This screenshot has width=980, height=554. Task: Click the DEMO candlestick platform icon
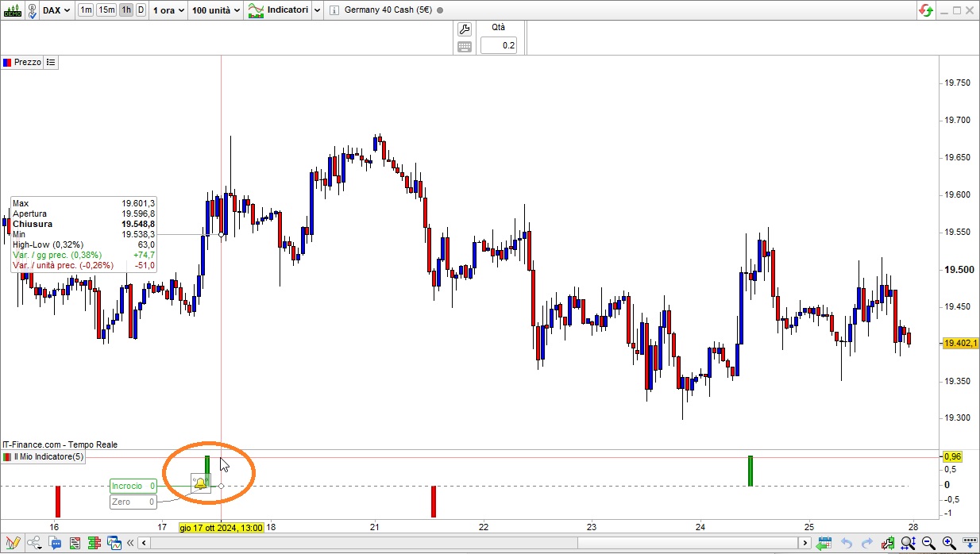click(12, 10)
